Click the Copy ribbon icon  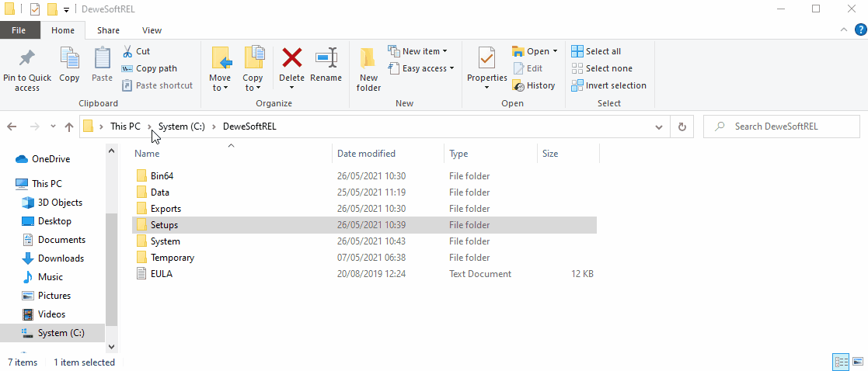(x=69, y=65)
